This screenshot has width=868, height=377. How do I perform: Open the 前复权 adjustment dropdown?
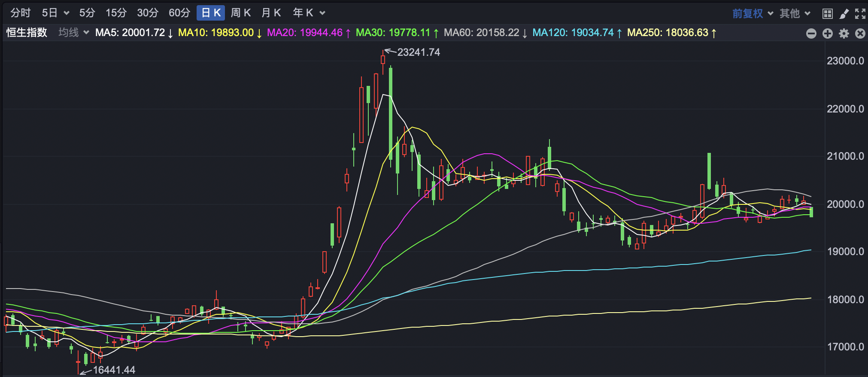point(753,13)
